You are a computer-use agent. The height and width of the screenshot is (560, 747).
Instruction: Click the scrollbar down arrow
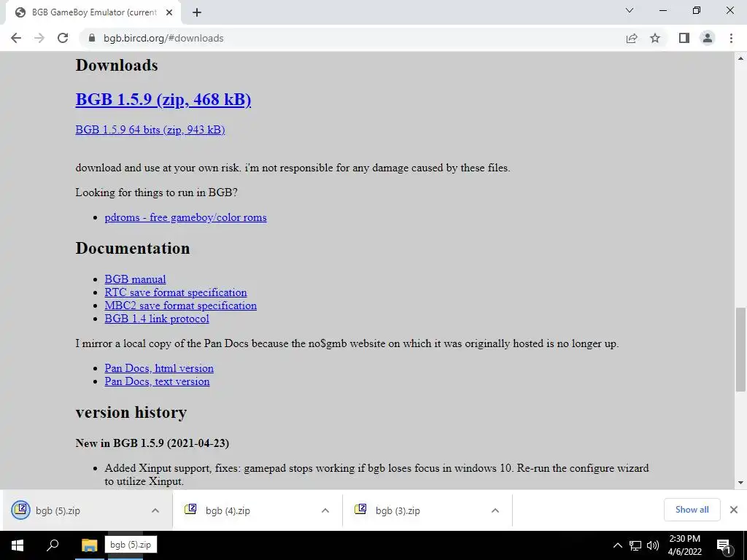[740, 483]
